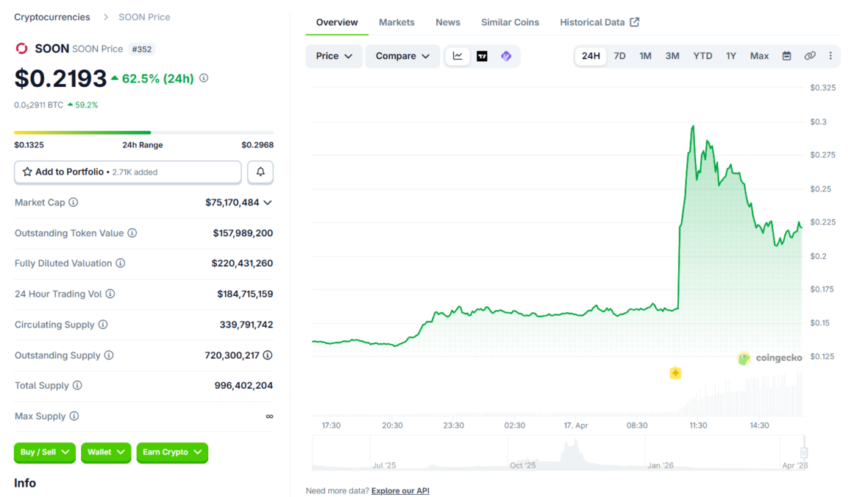Select the Max timeframe option
This screenshot has height=497, width=868.
click(x=759, y=56)
